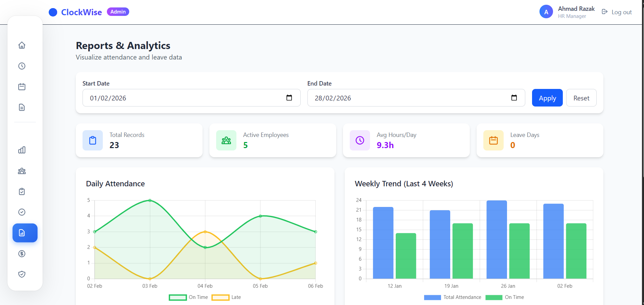Open the dollar sign icon in sidebar

[x=22, y=254]
